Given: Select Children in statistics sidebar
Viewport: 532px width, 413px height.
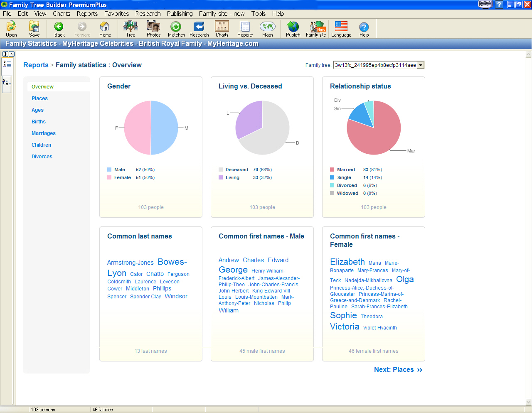Looking at the screenshot, I should 42,145.
